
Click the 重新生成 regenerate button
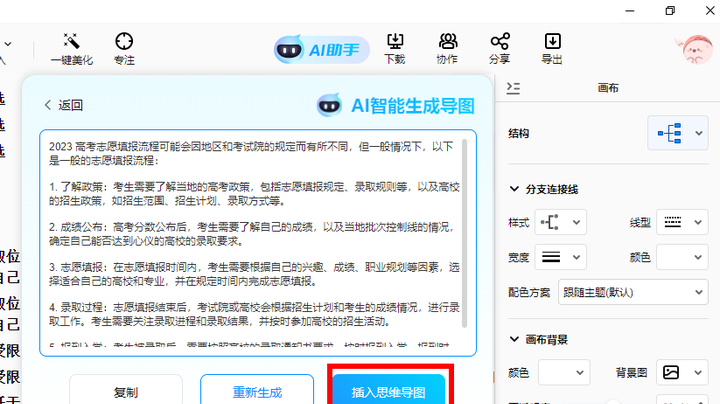click(257, 390)
